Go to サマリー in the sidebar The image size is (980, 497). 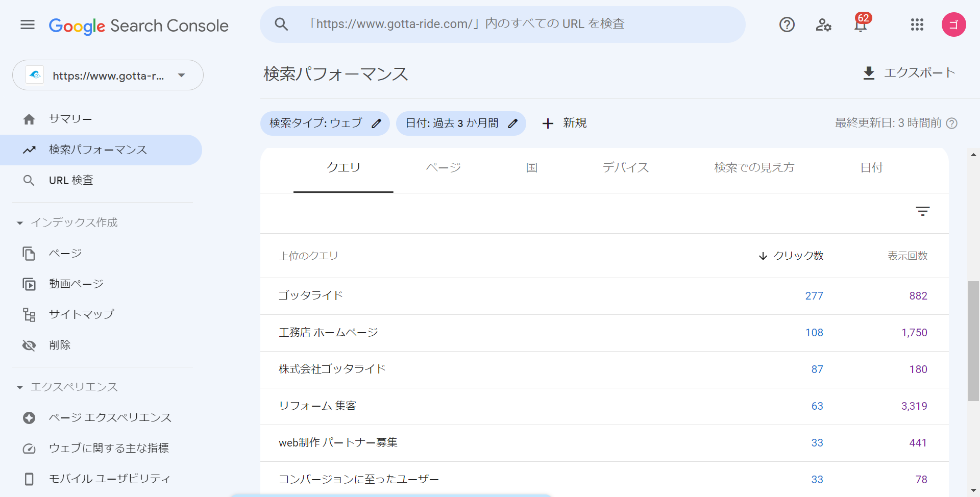[70, 119]
